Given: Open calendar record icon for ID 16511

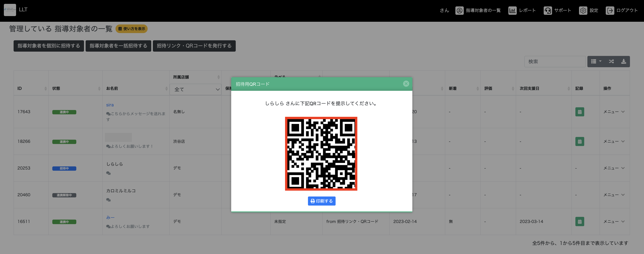Looking at the screenshot, I should click(579, 221).
